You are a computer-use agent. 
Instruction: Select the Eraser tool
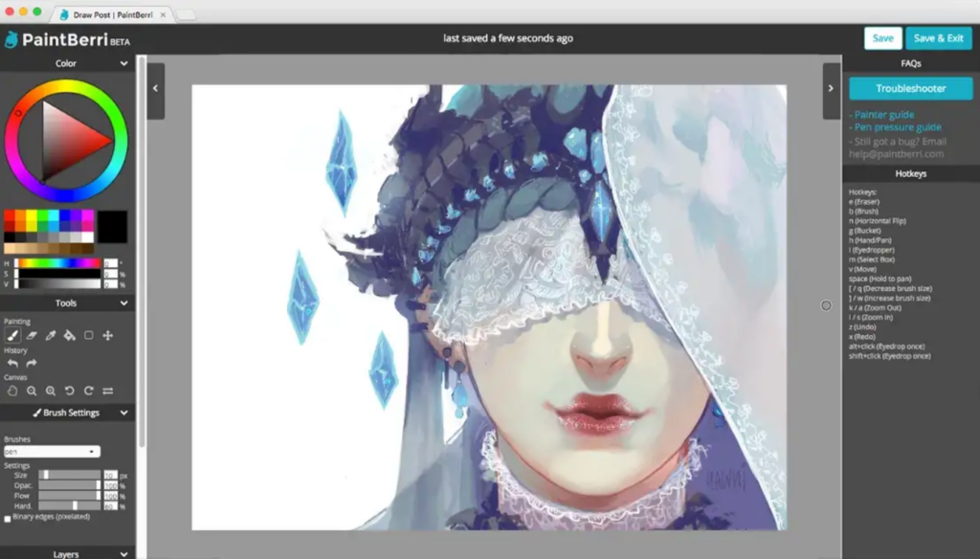pos(32,336)
